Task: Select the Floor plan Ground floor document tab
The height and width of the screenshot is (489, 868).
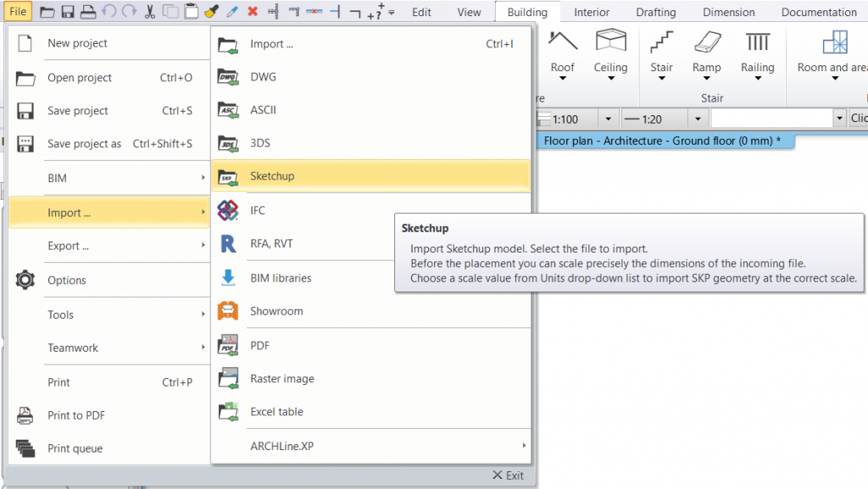Action: pyautogui.click(x=665, y=141)
